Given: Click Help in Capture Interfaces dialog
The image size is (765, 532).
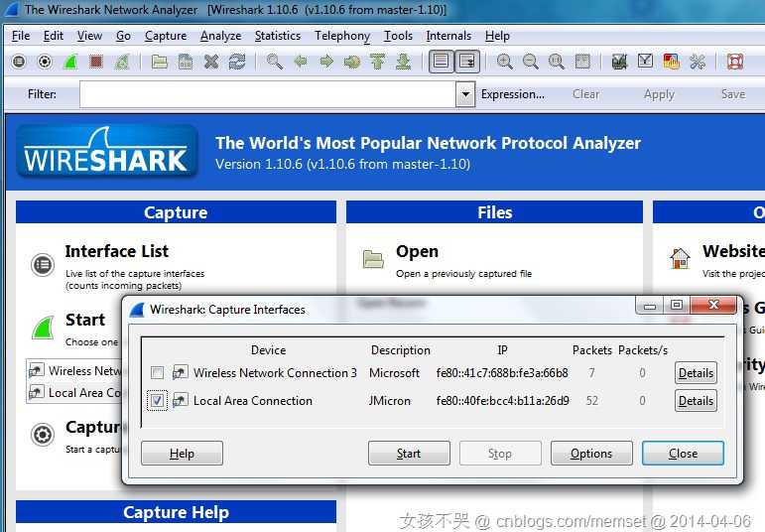Looking at the screenshot, I should [182, 454].
